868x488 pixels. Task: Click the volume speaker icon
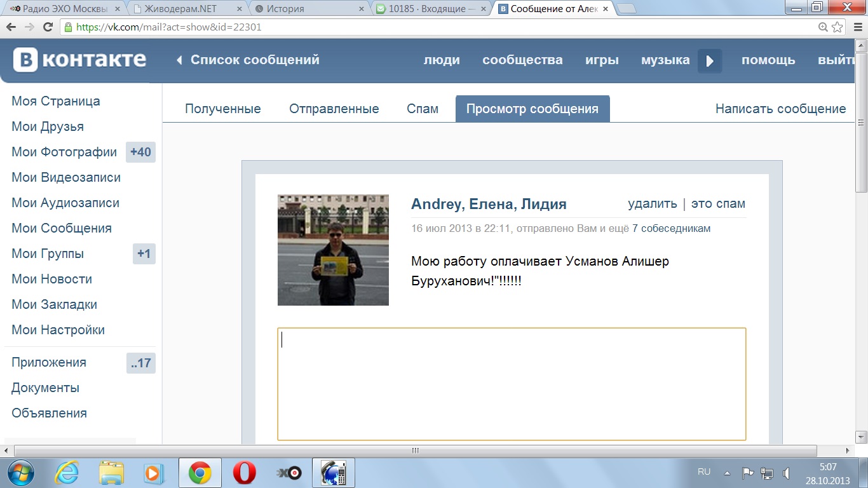(x=787, y=473)
